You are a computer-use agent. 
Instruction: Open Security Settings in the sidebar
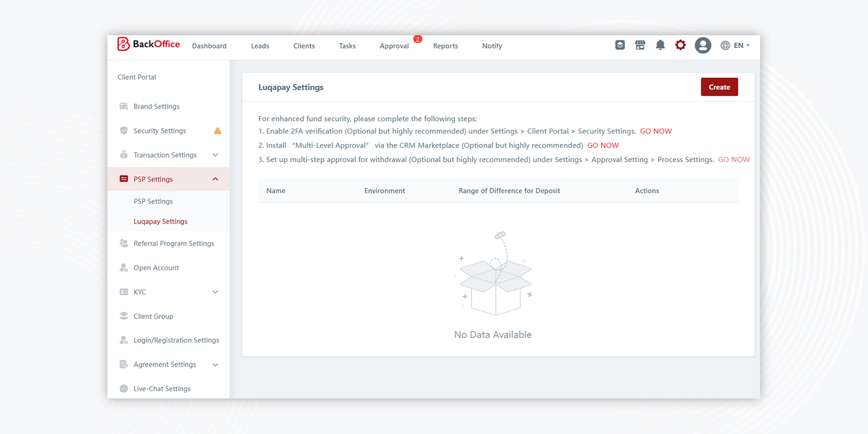click(x=160, y=131)
